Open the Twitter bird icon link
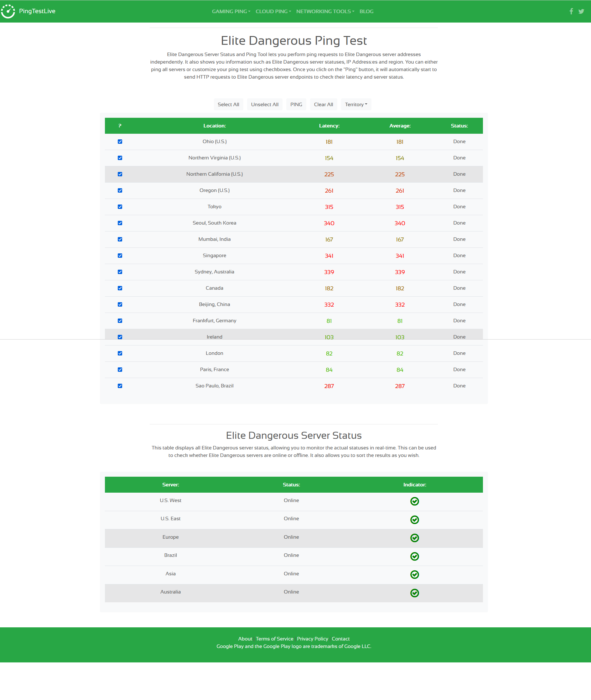This screenshot has height=700, width=591. [581, 11]
